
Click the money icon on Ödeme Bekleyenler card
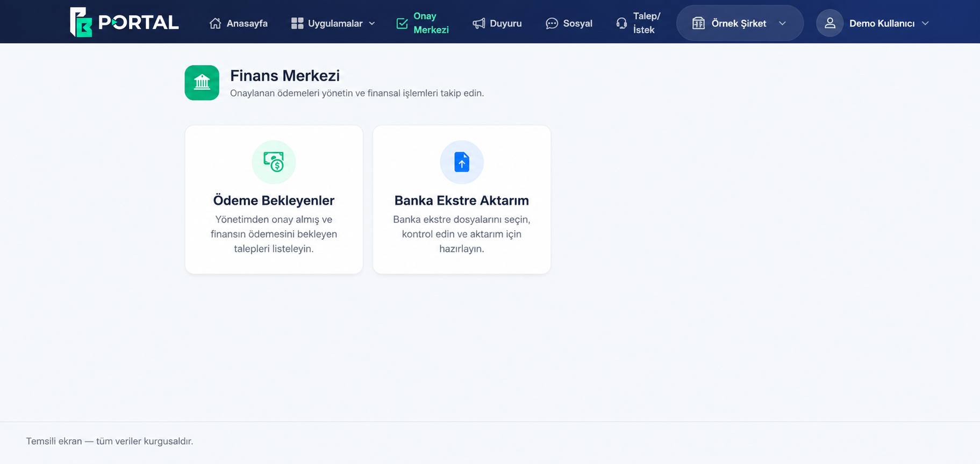tap(274, 162)
